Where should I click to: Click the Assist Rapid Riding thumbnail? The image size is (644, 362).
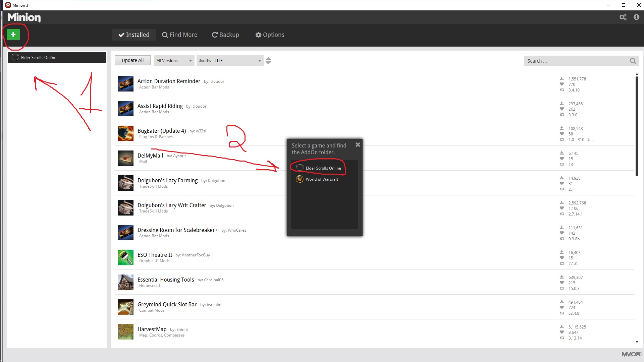(126, 109)
